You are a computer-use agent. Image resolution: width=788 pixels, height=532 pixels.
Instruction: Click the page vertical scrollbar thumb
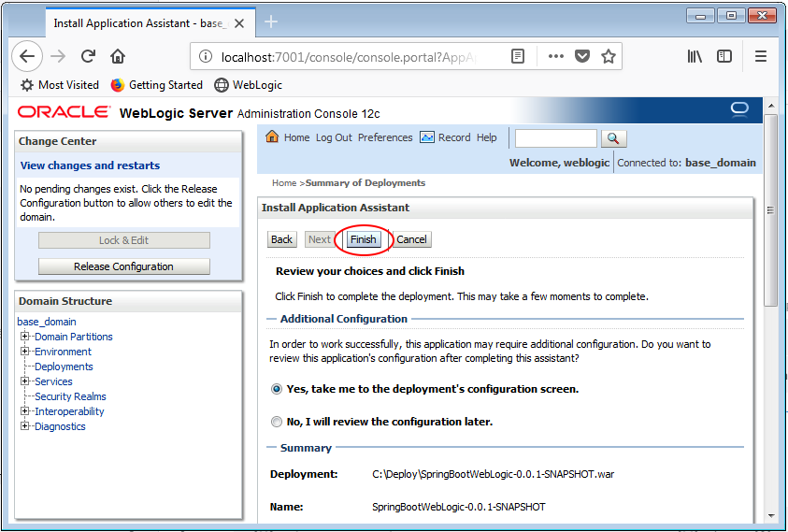pyautogui.click(x=770, y=210)
